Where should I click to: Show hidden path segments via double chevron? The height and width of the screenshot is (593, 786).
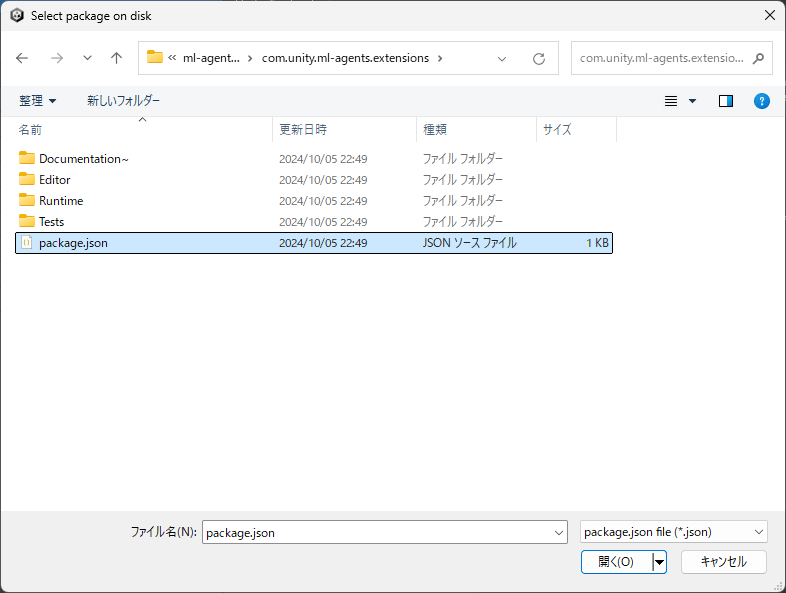pyautogui.click(x=172, y=58)
